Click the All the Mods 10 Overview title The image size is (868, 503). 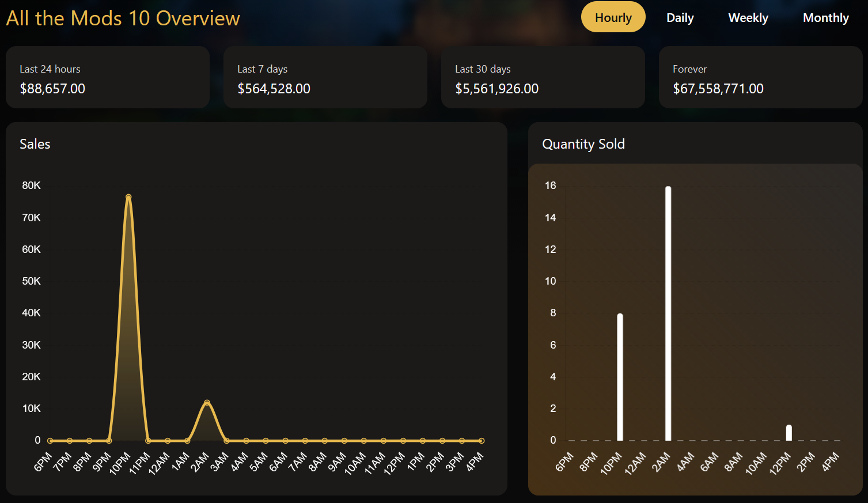[x=123, y=18]
